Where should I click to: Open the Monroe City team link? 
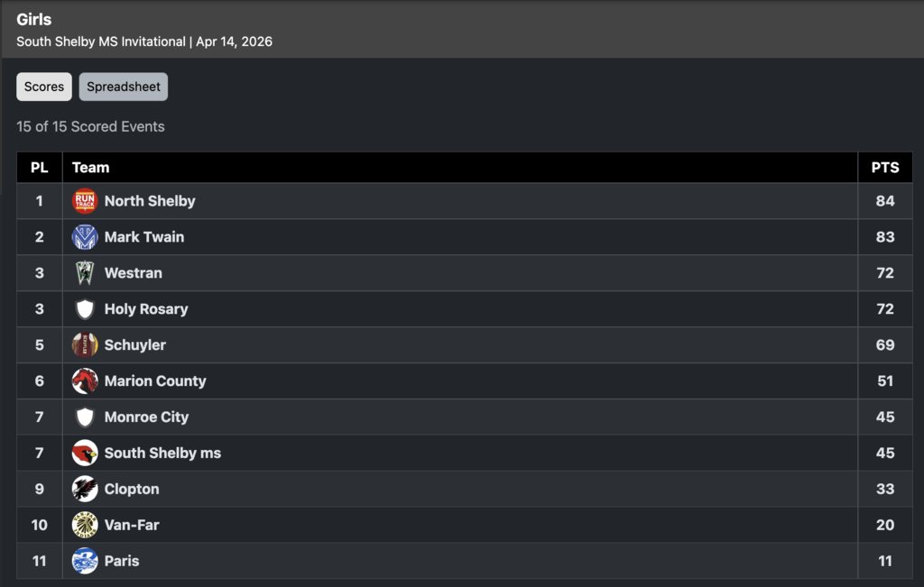146,417
